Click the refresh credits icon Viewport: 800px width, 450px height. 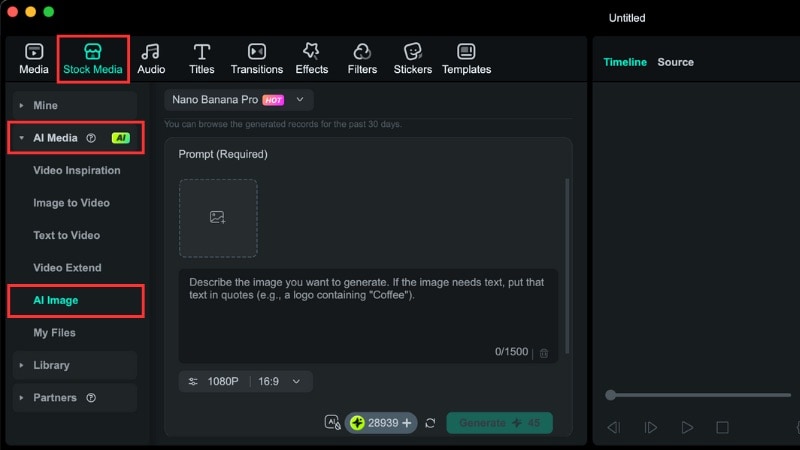click(x=430, y=423)
